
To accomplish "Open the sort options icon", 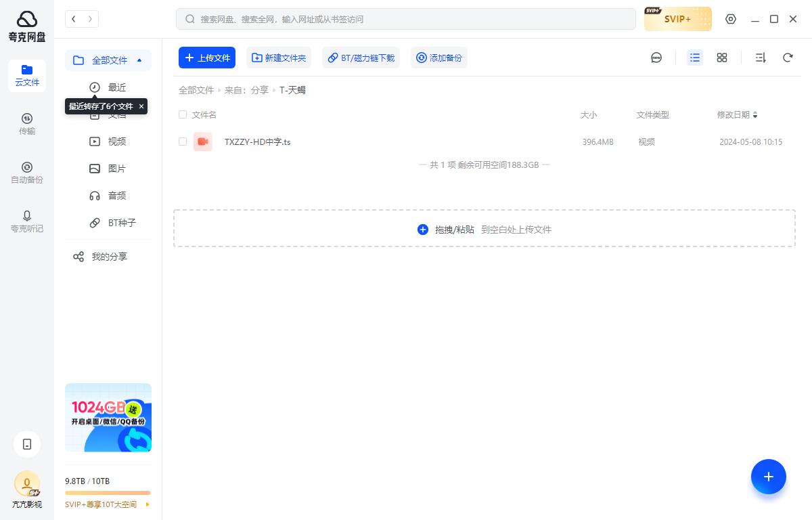I will (x=761, y=58).
